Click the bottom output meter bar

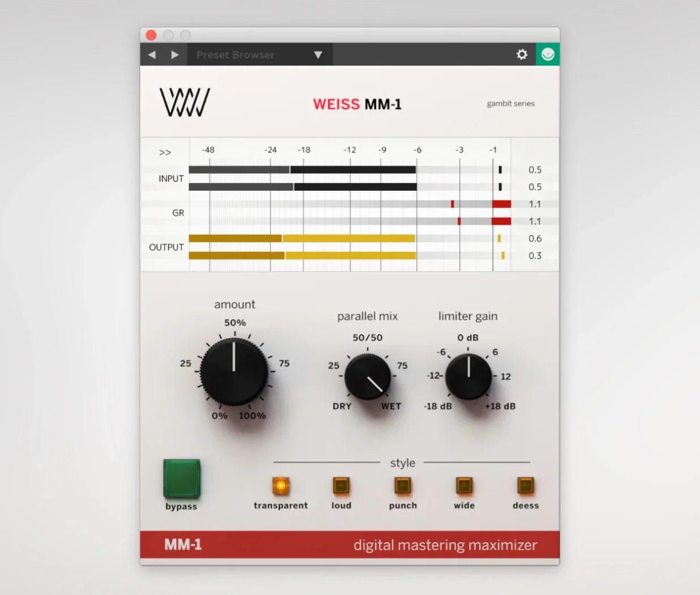click(302, 256)
